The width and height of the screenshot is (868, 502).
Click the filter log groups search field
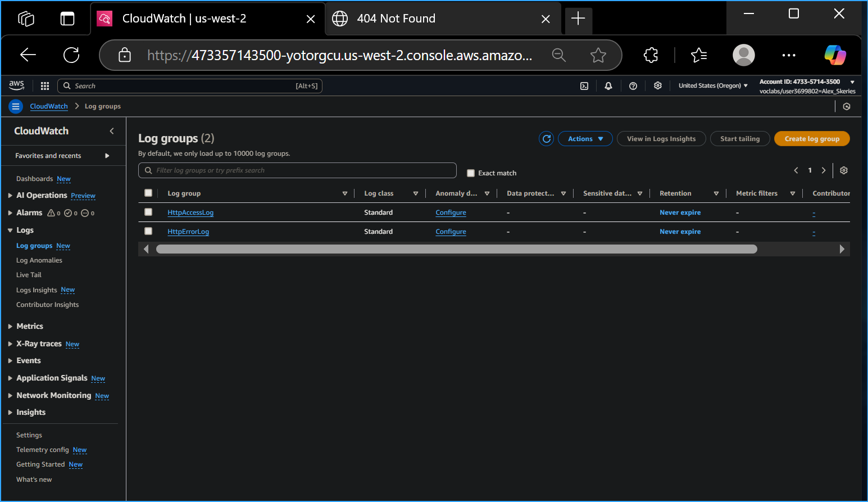pos(297,170)
